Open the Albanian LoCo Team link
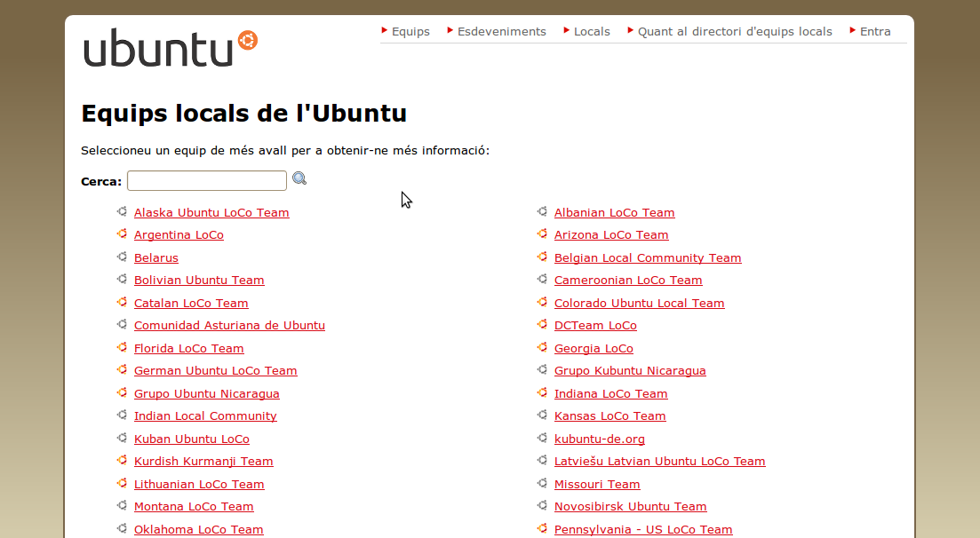Viewport: 980px width, 538px height. click(x=614, y=212)
